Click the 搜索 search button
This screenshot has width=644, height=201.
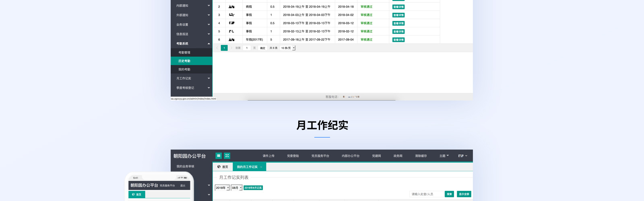(x=449, y=194)
